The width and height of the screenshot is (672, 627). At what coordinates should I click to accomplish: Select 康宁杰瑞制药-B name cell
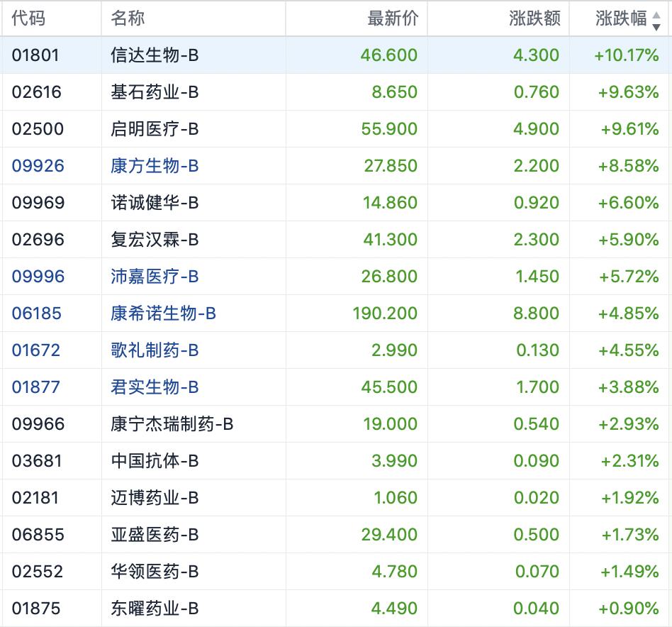click(172, 424)
